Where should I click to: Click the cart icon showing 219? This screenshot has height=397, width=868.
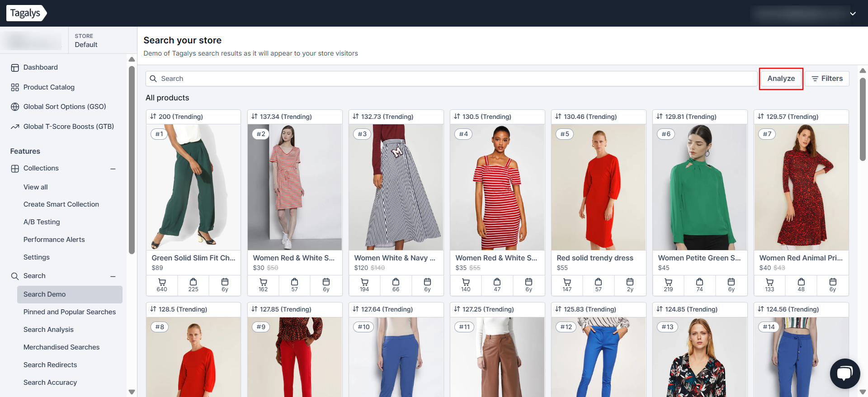click(668, 282)
